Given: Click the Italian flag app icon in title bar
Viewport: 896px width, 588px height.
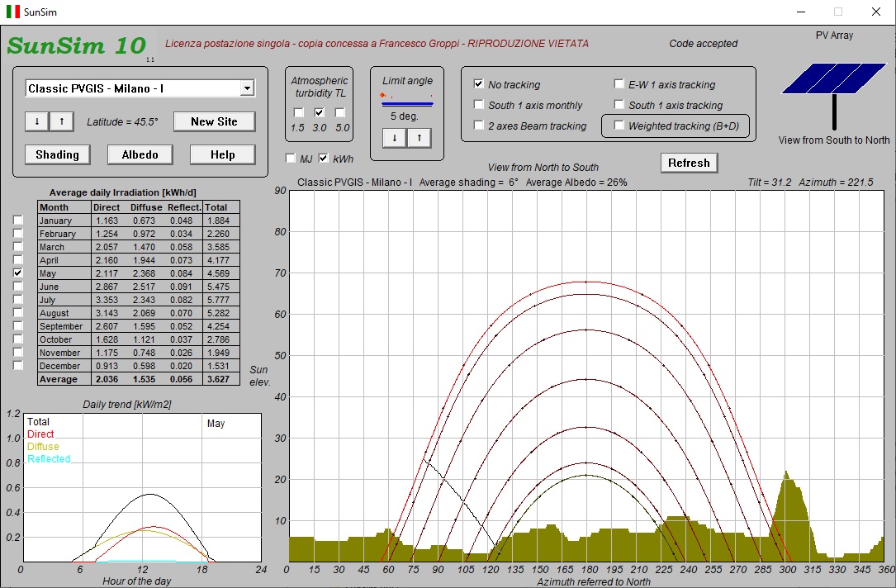Looking at the screenshot, I should 13,12.
